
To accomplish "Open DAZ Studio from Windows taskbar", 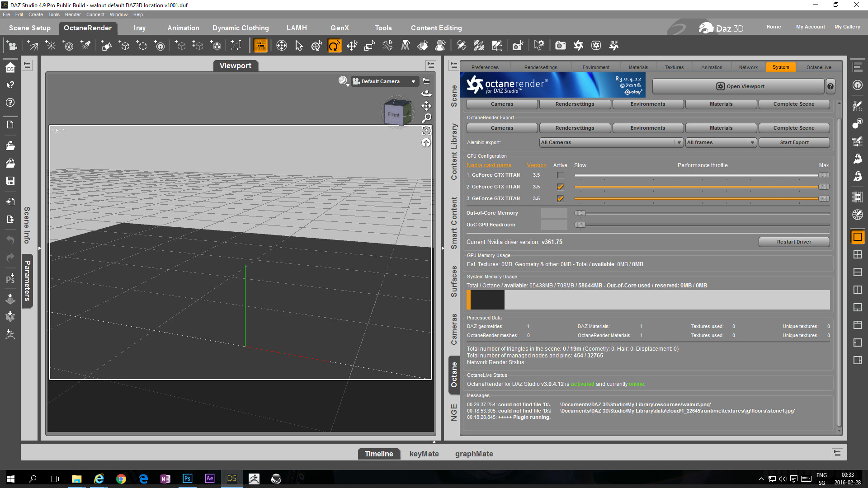I will (231, 479).
